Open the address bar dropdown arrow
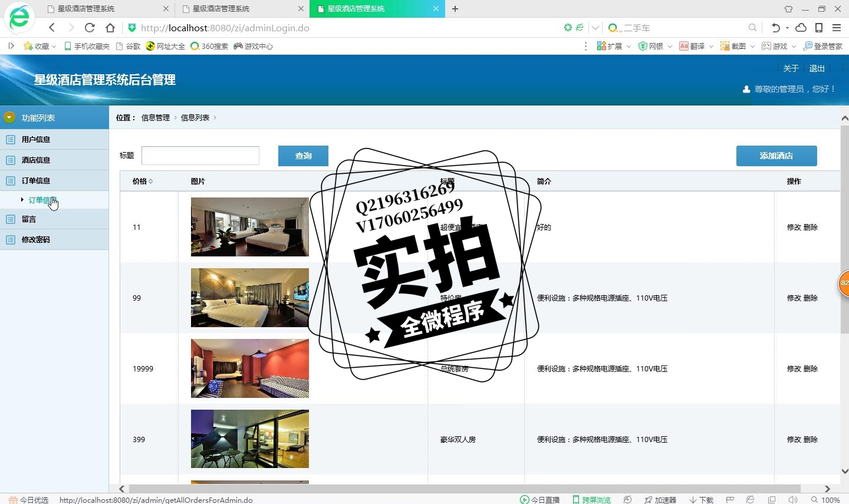The width and height of the screenshot is (849, 504). pyautogui.click(x=595, y=28)
